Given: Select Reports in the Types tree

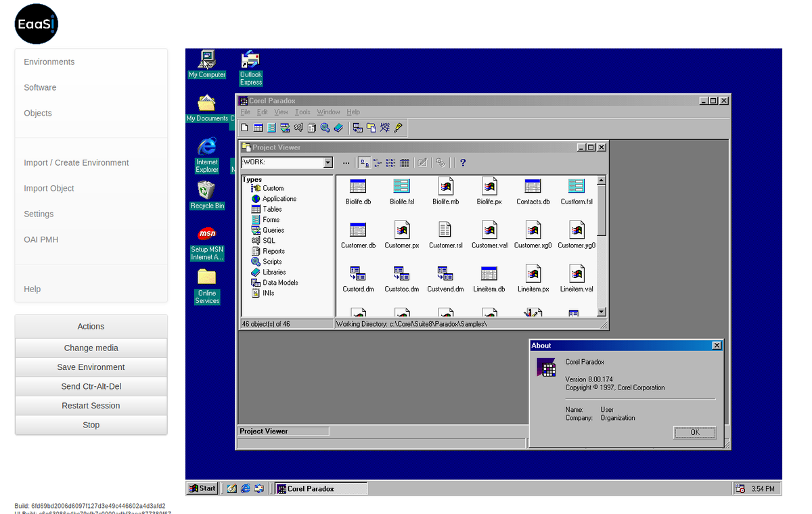Looking at the screenshot, I should (268, 251).
